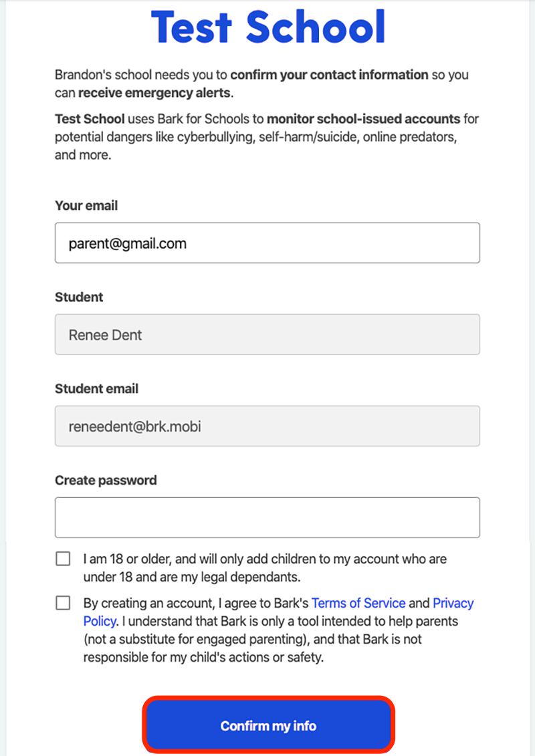Open the Terms of Service link
The image size is (535, 756).
(x=358, y=603)
